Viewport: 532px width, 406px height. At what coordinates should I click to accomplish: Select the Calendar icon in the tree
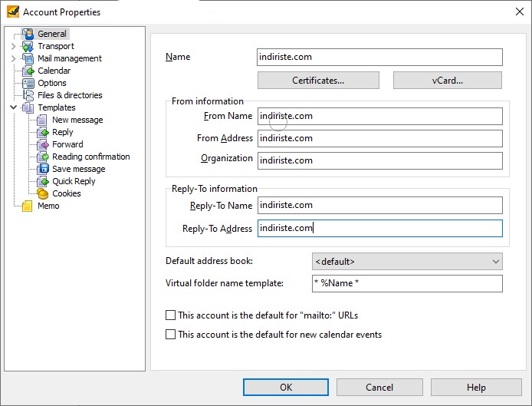[28, 71]
